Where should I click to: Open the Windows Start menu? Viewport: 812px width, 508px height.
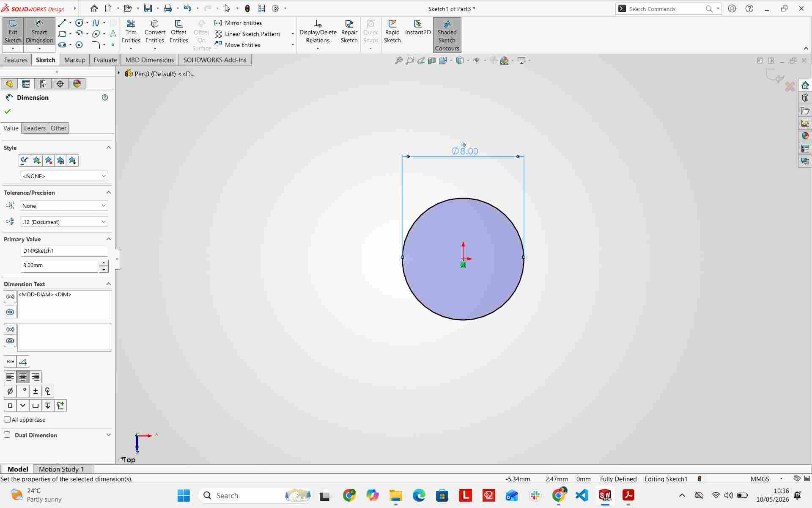184,495
